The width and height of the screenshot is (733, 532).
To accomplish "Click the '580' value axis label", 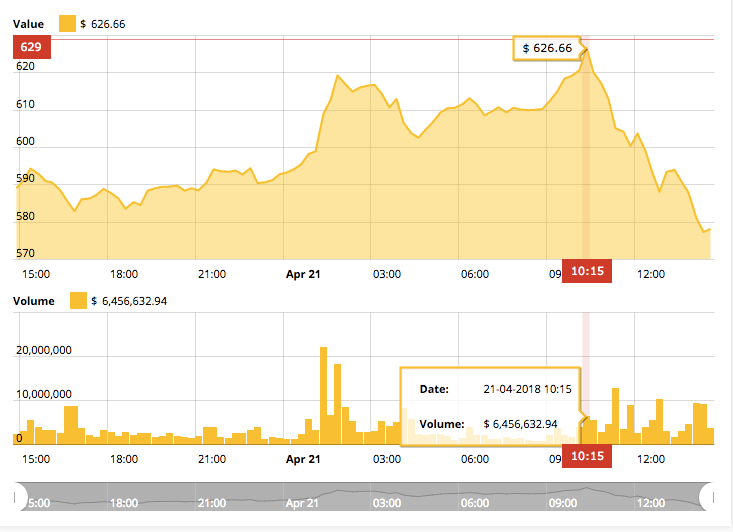I will click(x=25, y=216).
